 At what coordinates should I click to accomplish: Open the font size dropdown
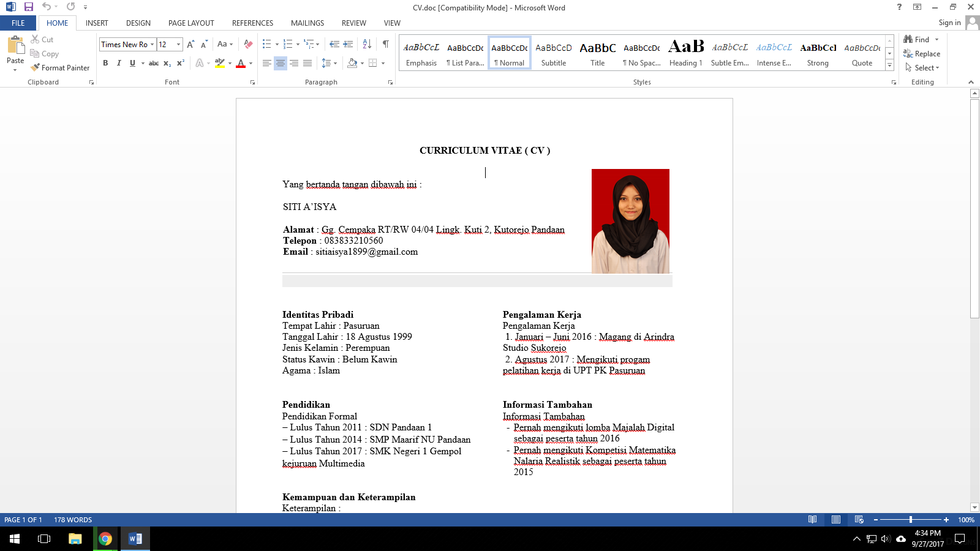coord(178,44)
